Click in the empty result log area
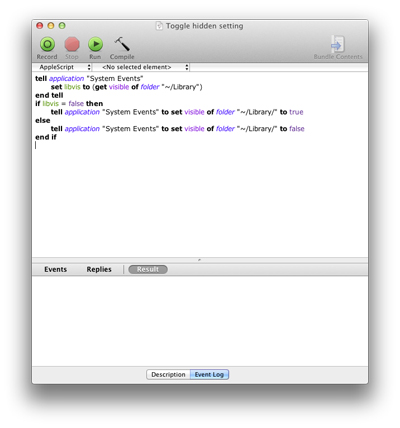 (x=200, y=321)
